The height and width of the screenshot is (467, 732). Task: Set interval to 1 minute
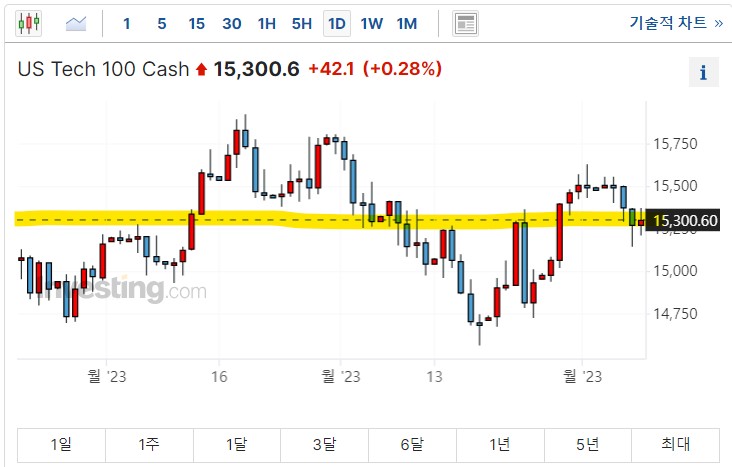tap(127, 23)
